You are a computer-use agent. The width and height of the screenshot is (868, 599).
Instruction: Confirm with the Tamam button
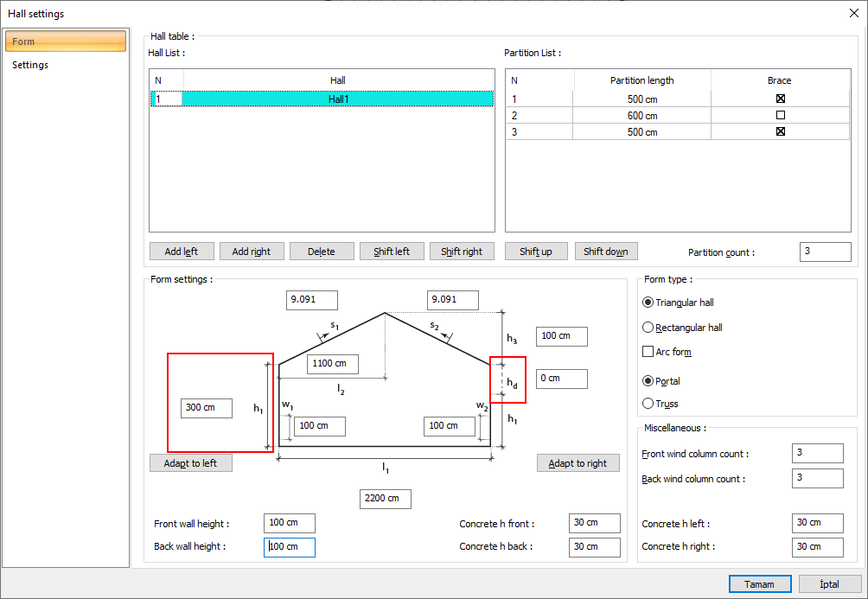[759, 584]
